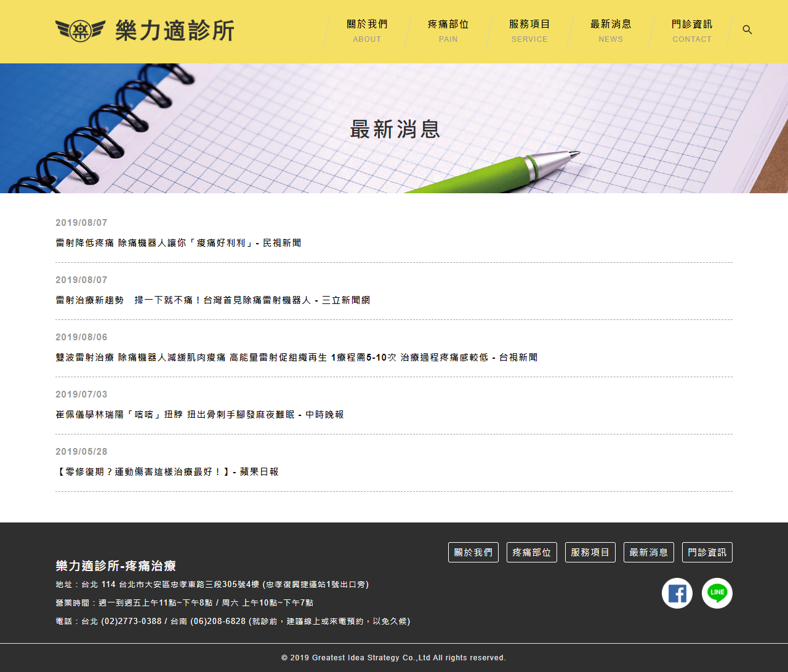Open the LINE chat icon
The width and height of the screenshot is (788, 672).
717,593
